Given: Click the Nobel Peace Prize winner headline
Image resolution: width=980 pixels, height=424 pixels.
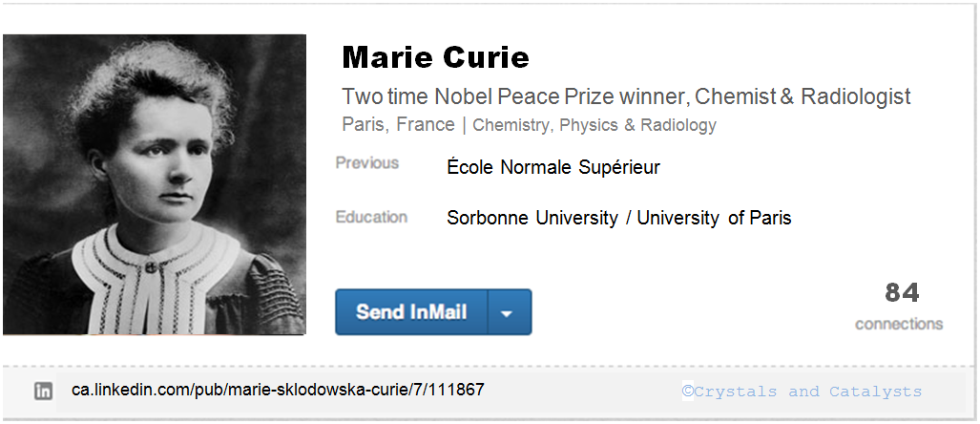Looking at the screenshot, I should tap(513, 96).
